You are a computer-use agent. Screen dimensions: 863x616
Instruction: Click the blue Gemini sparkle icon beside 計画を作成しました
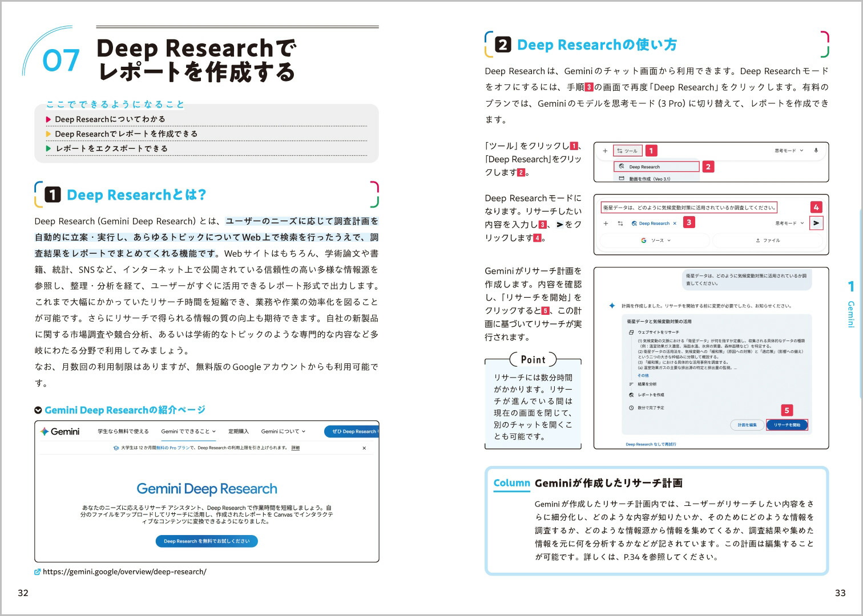pos(612,306)
